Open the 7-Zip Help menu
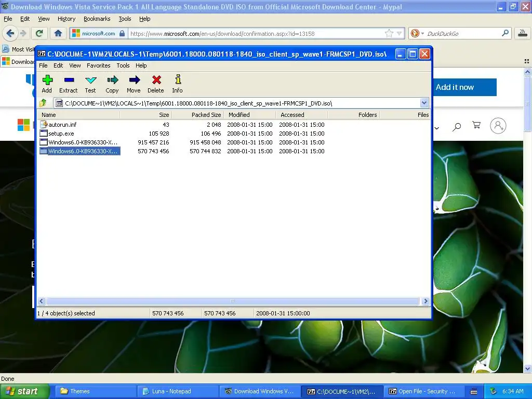 coord(141,65)
